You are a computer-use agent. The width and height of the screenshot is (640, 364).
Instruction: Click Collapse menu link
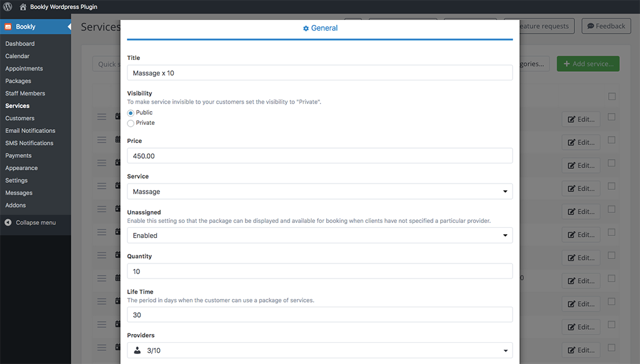coord(36,222)
